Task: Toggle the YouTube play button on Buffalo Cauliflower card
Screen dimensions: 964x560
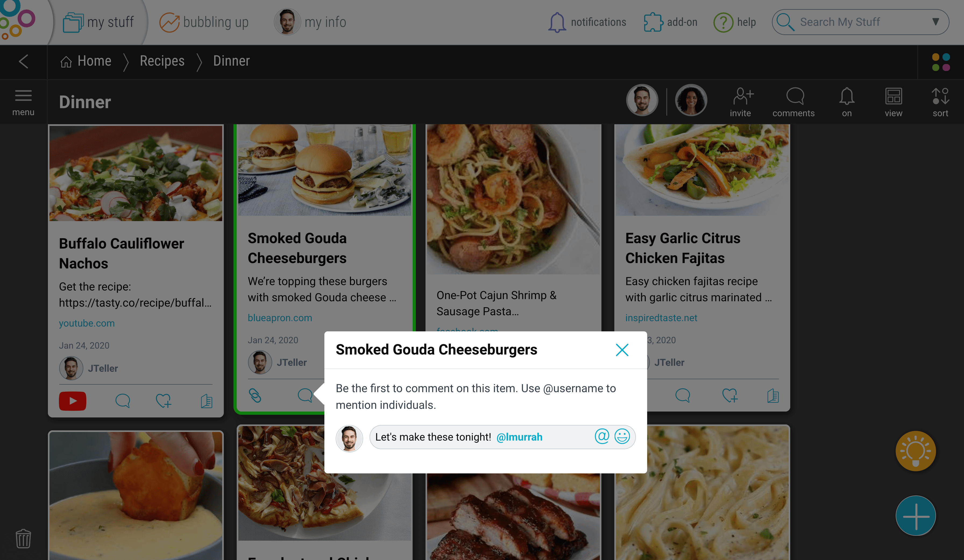Action: [x=73, y=401]
